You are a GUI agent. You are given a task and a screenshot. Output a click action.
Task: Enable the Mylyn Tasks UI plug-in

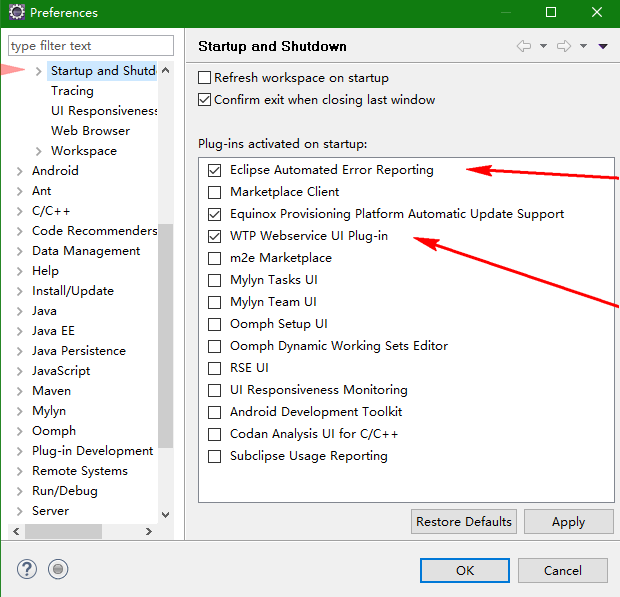tap(214, 280)
